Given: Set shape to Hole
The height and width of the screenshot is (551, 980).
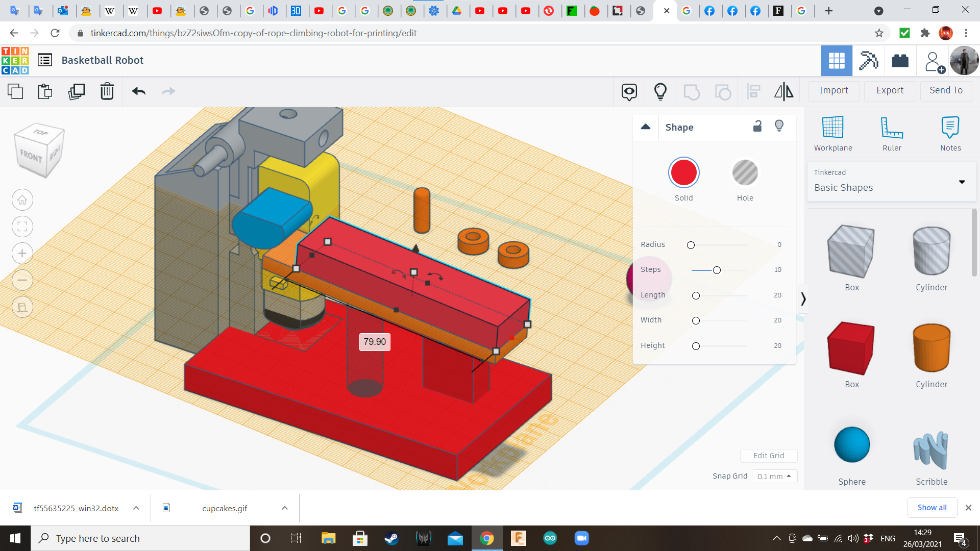Looking at the screenshot, I should 745,173.
